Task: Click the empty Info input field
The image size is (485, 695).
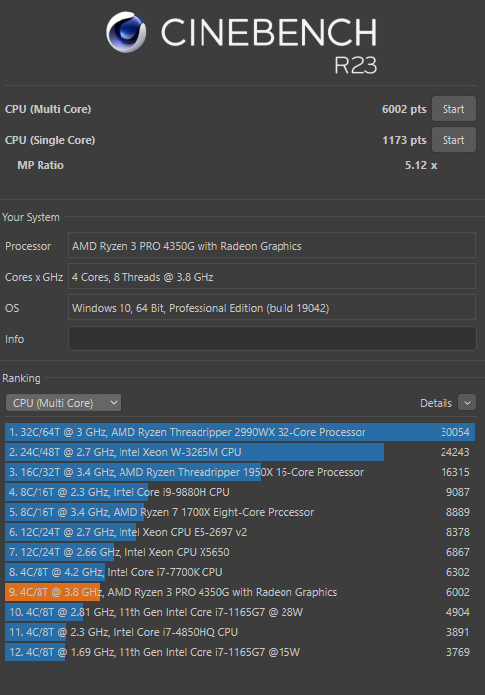Action: 272,339
